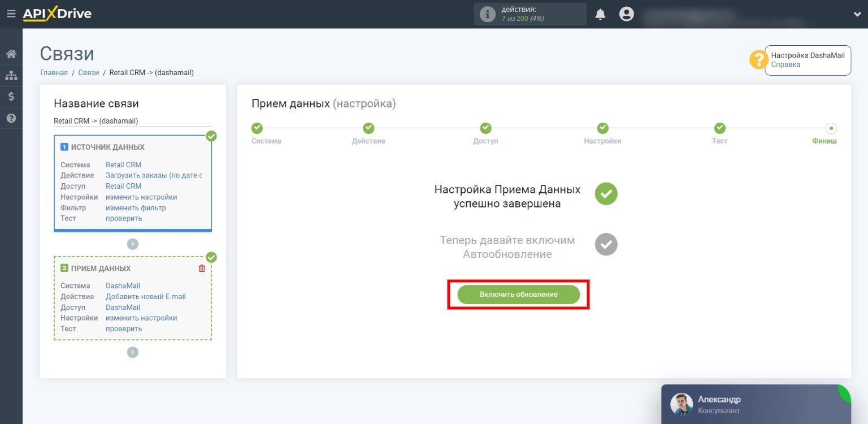Open the notifications bell

pos(600,14)
